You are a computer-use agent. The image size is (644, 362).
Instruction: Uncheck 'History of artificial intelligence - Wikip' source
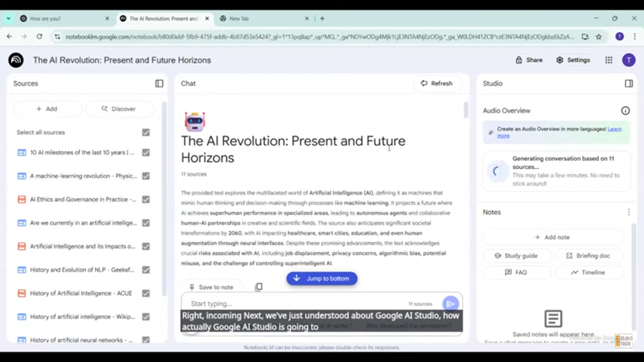[146, 317]
